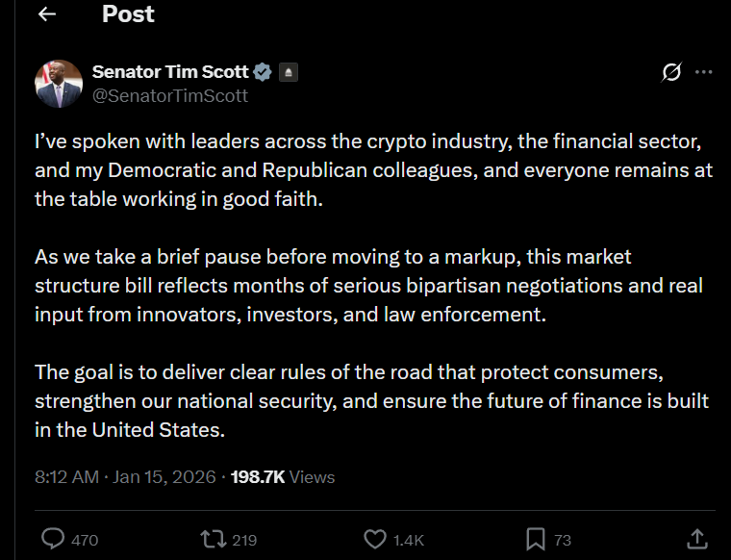Open the @SenatorTimScott handle link
The width and height of the screenshot is (731, 560).
tap(169, 95)
